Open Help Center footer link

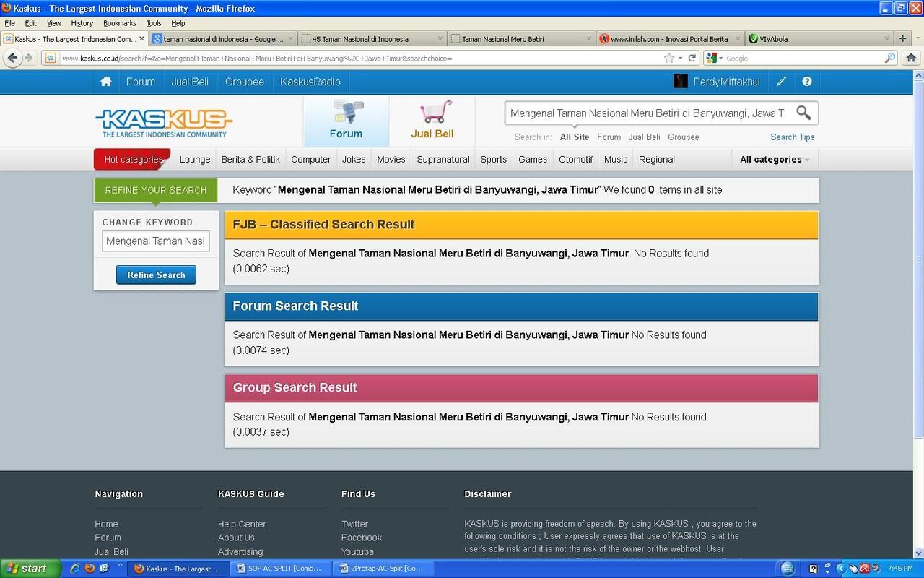tap(242, 524)
